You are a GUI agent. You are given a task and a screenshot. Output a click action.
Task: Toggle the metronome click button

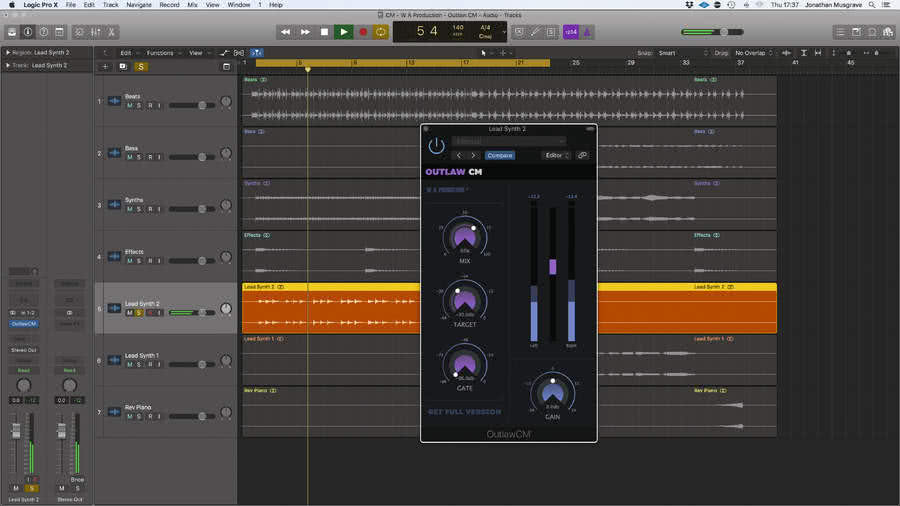point(587,32)
